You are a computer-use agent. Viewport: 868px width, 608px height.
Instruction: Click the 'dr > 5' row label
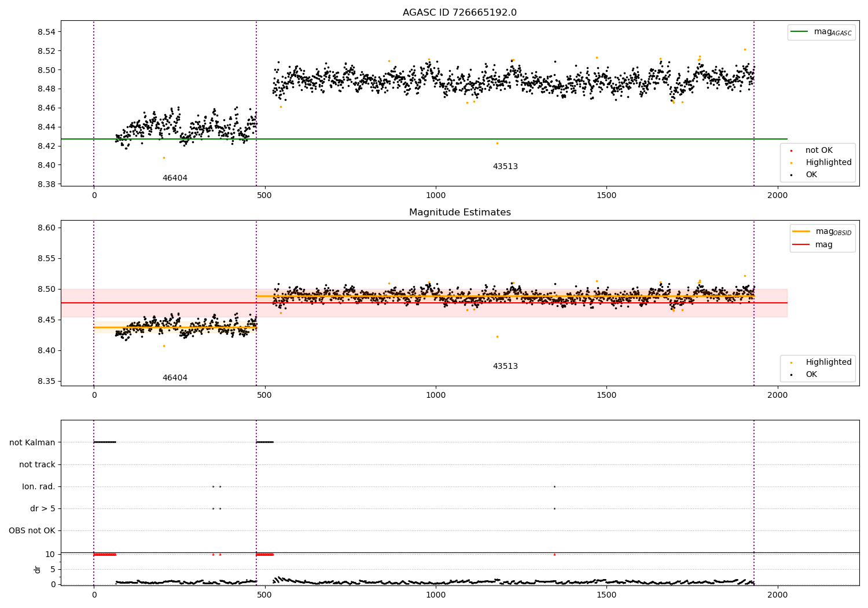(43, 508)
